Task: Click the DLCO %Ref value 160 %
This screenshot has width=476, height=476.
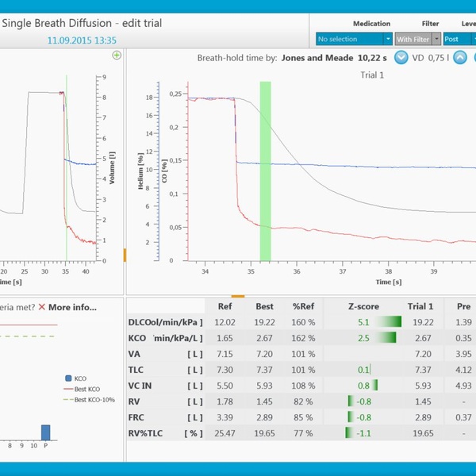Action: (303, 322)
